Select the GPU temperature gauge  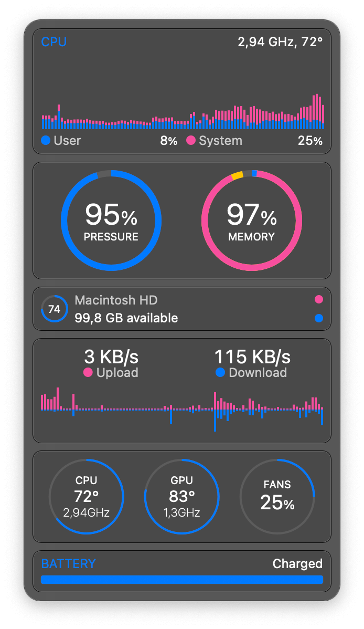coord(182,496)
